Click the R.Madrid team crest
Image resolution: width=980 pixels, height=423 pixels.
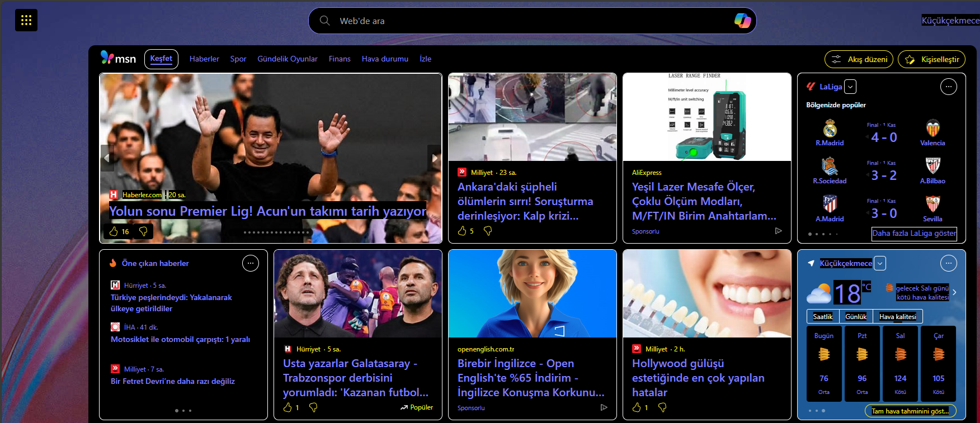pyautogui.click(x=830, y=129)
